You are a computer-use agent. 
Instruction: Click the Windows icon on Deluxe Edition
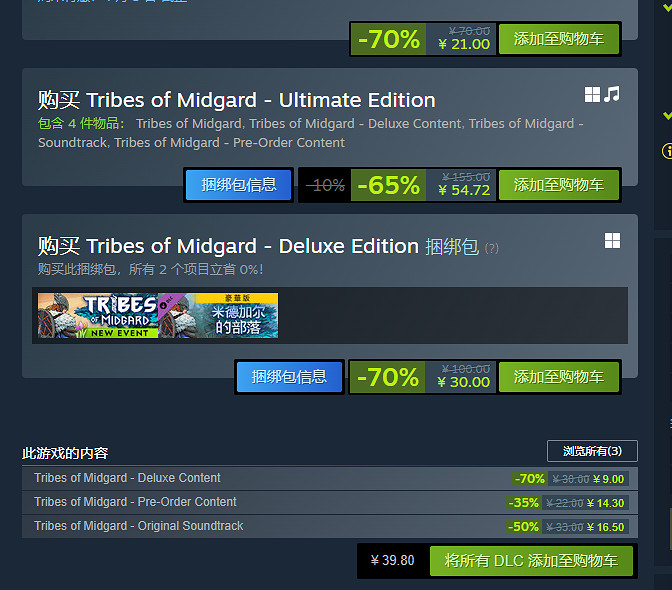[612, 241]
